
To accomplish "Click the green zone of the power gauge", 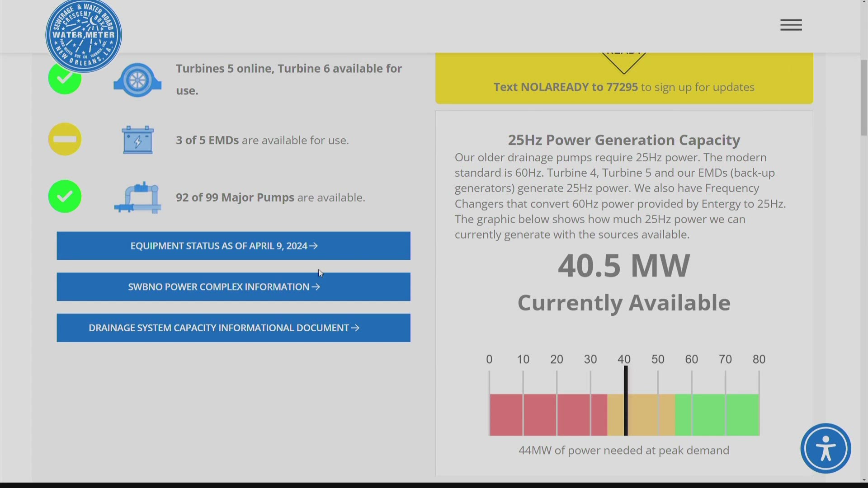I will pyautogui.click(x=717, y=415).
